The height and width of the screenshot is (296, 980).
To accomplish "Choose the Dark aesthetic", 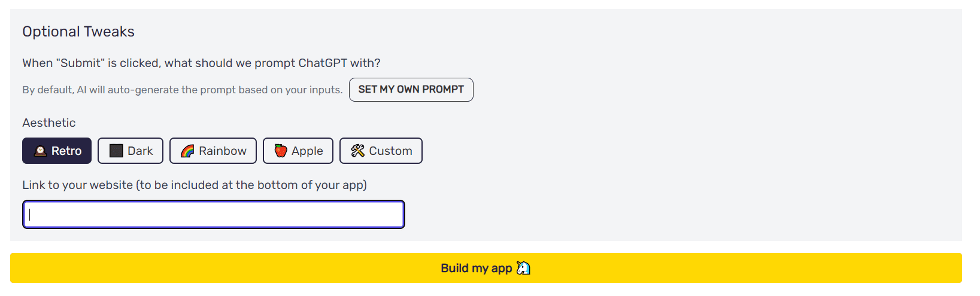I will 131,151.
